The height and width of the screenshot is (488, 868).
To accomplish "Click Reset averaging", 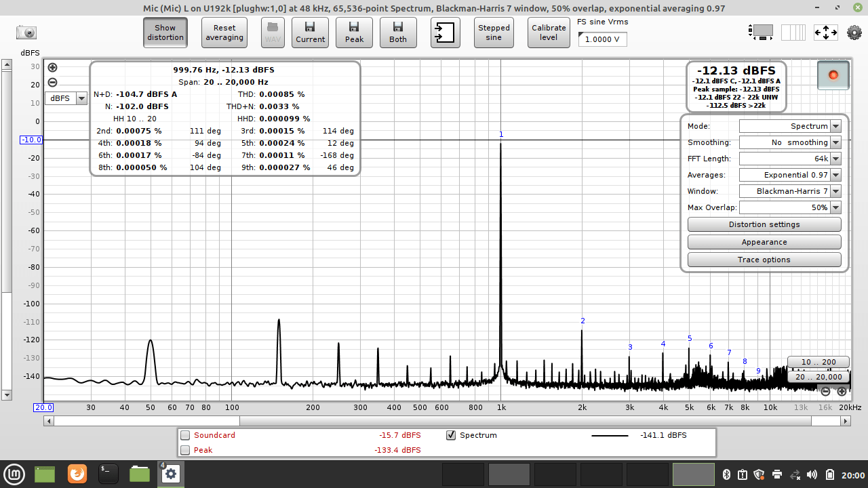I will [224, 33].
